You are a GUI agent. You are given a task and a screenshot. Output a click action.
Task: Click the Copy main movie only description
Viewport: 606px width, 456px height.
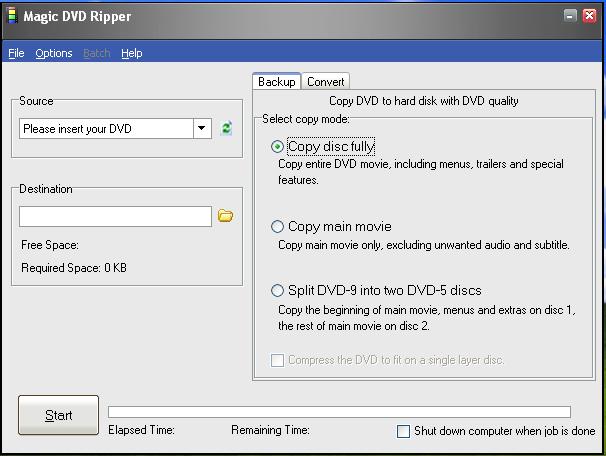click(424, 245)
